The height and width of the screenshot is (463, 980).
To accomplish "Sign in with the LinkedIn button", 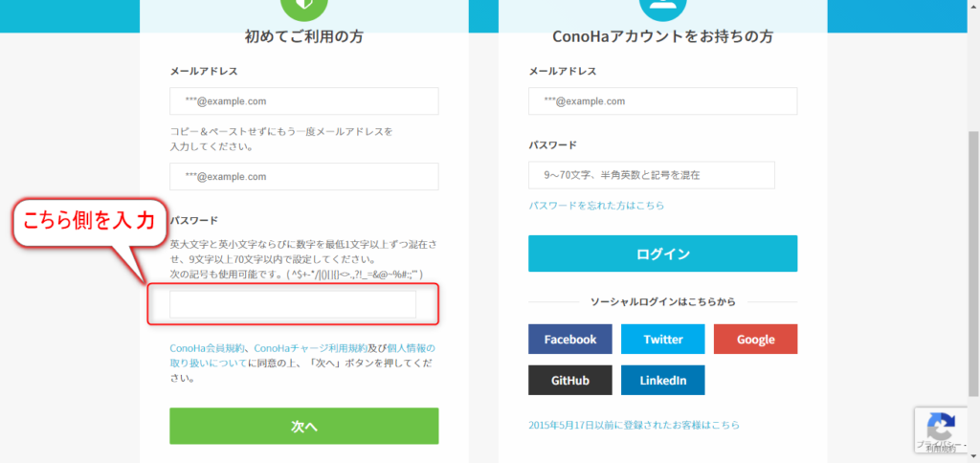I will click(662, 381).
